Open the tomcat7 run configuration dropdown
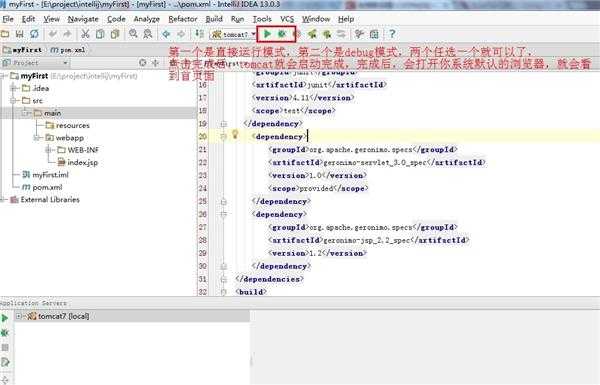This screenshot has height=385, width=600. point(233,34)
